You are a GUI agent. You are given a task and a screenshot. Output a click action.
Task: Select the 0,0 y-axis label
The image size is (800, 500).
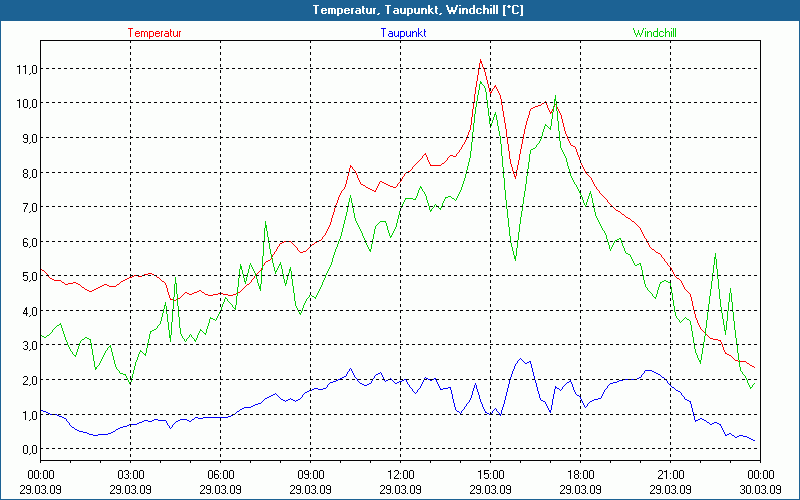click(x=29, y=449)
